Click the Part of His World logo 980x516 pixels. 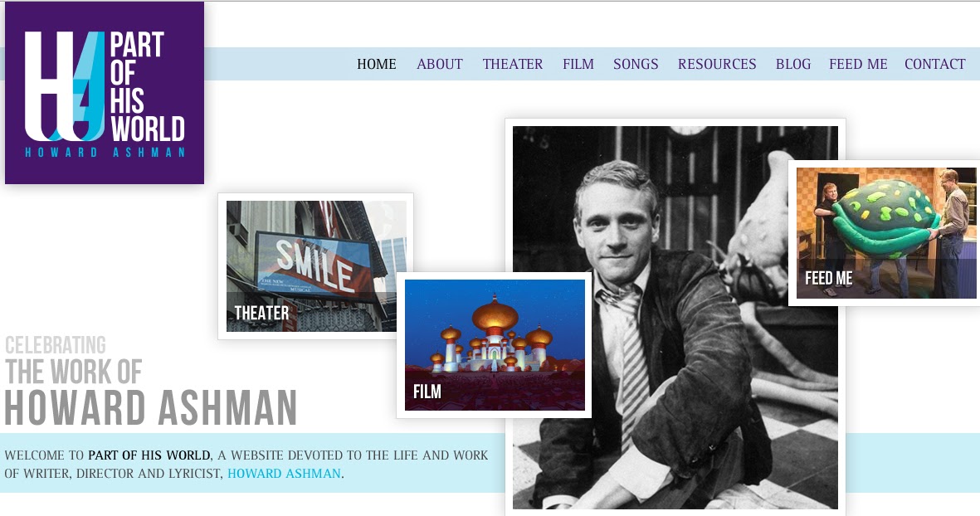coord(105,93)
